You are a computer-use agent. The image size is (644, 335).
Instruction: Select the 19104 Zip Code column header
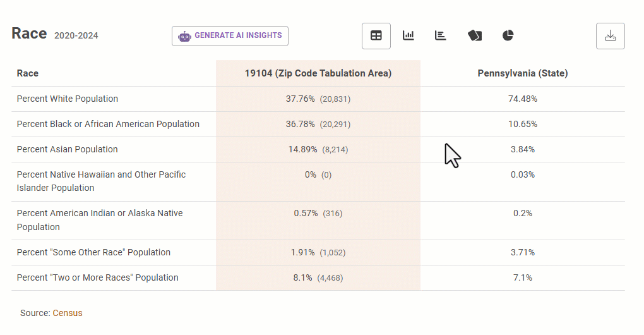click(x=318, y=73)
